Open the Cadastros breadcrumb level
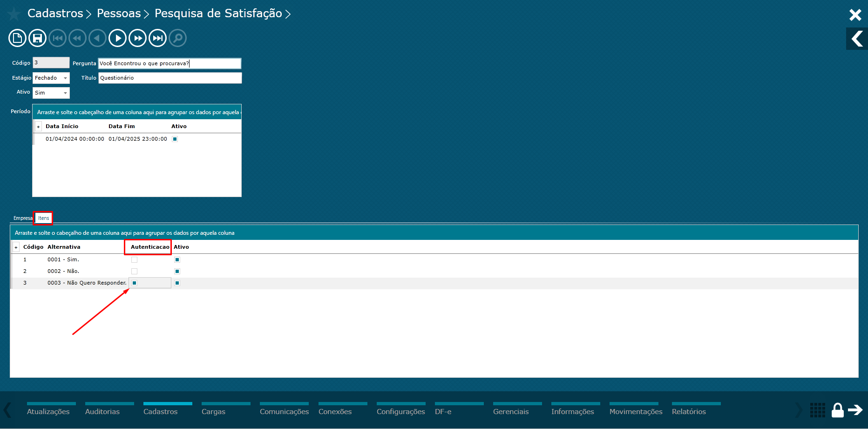Viewport: 868px width, 429px height. pyautogui.click(x=55, y=14)
